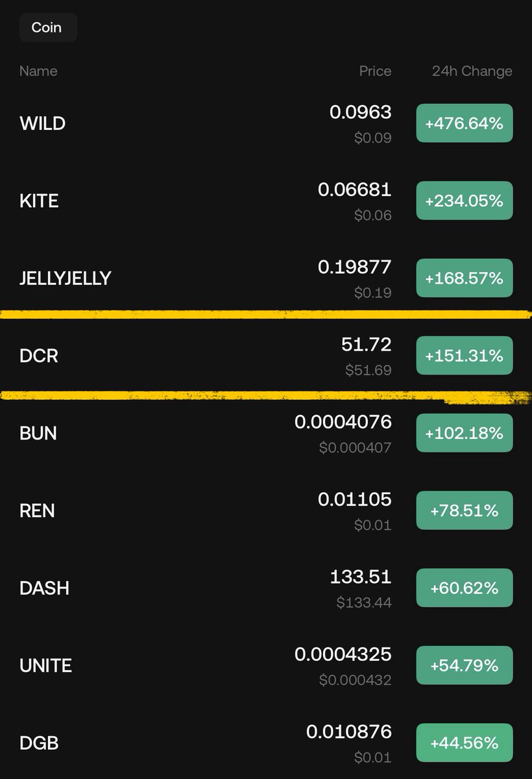
Task: Sort by the Price column header
Action: pos(375,71)
